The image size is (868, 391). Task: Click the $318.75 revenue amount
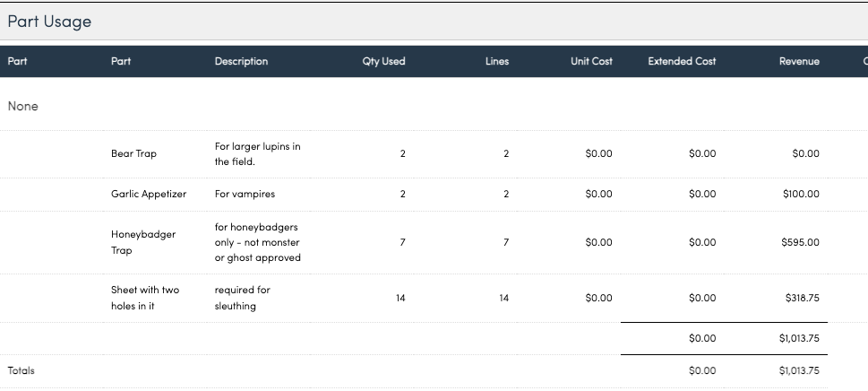click(x=800, y=298)
